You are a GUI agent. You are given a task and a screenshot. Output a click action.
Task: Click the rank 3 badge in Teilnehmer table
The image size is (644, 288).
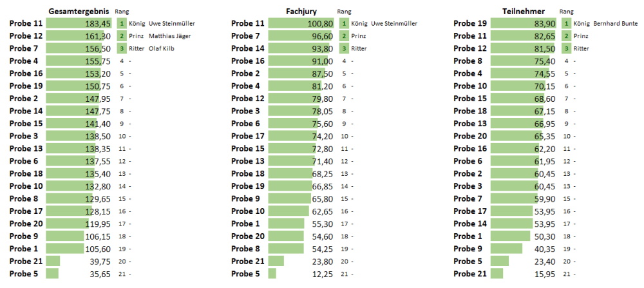pos(566,48)
